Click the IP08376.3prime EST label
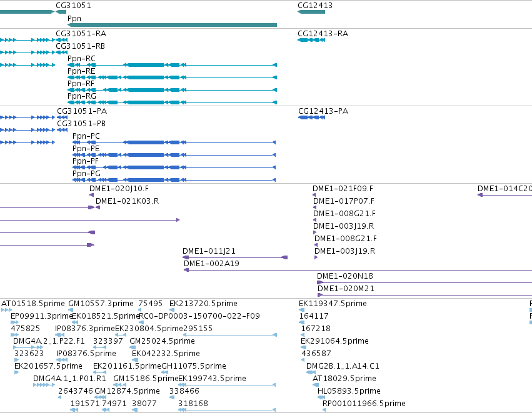 click(85, 329)
